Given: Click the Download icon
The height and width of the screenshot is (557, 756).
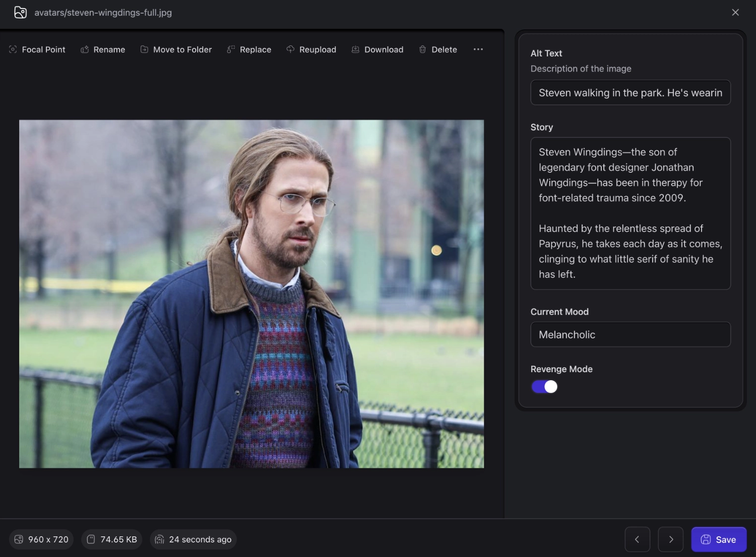Looking at the screenshot, I should [x=355, y=49].
